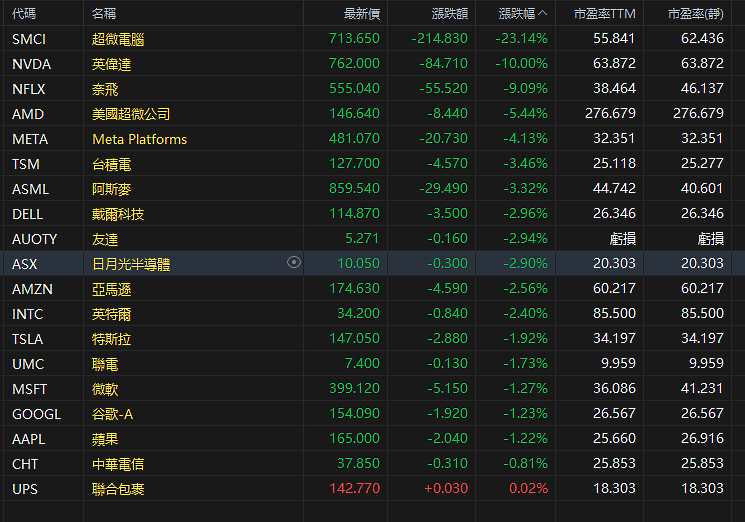Open the ASML ticker
This screenshot has height=522, width=745.
pyautogui.click(x=30, y=189)
